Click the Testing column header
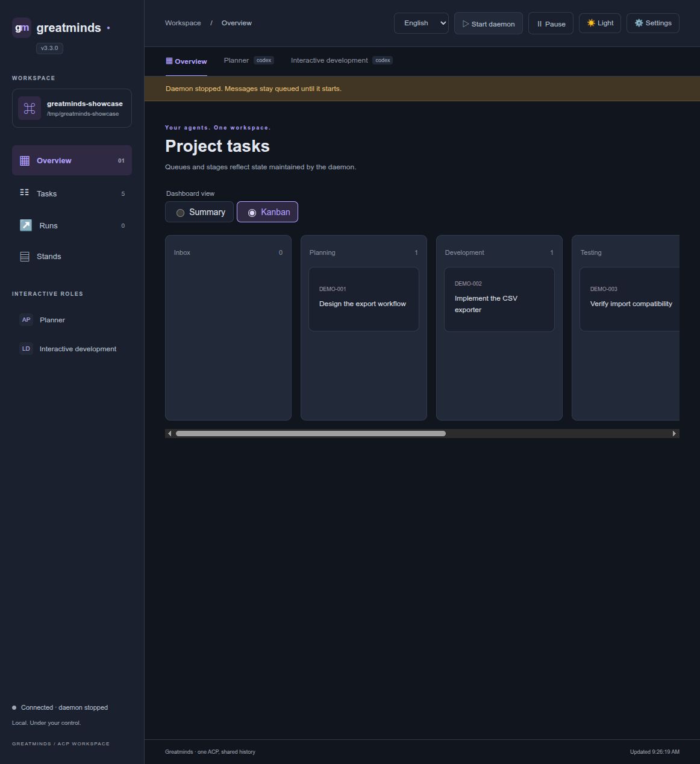The height and width of the screenshot is (764, 700). point(630,252)
